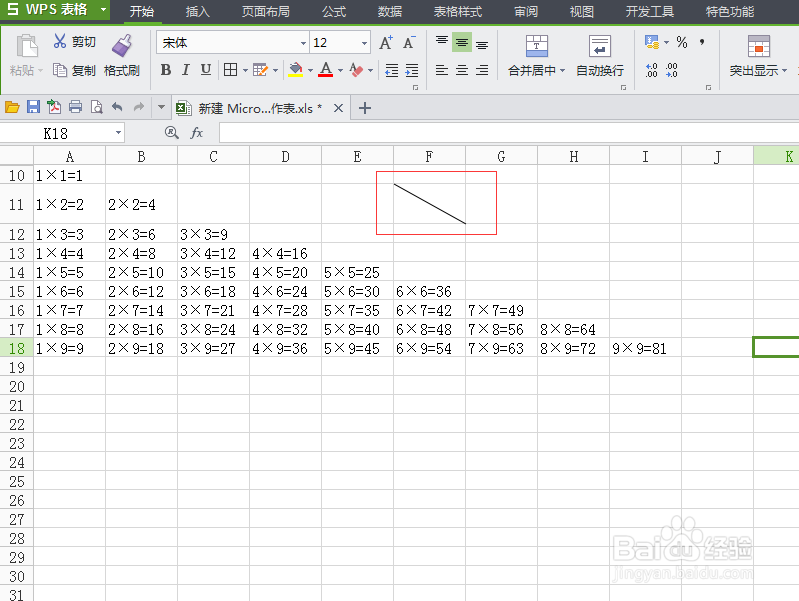Open the font size dropdown 12

[364, 43]
